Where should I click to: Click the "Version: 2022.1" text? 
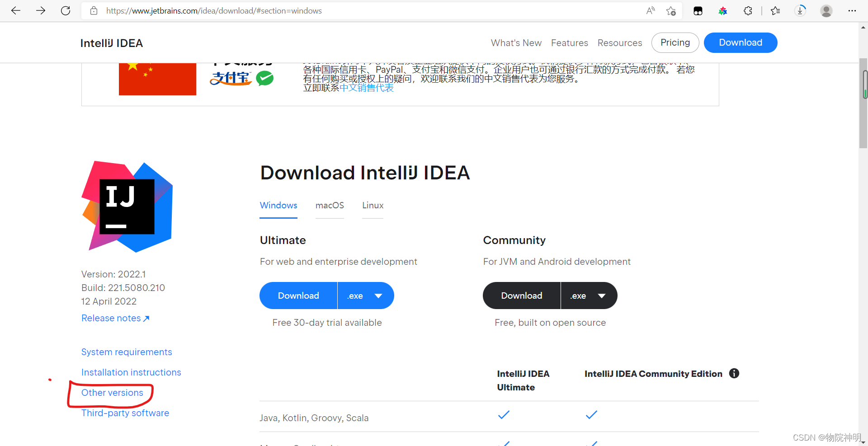113,274
